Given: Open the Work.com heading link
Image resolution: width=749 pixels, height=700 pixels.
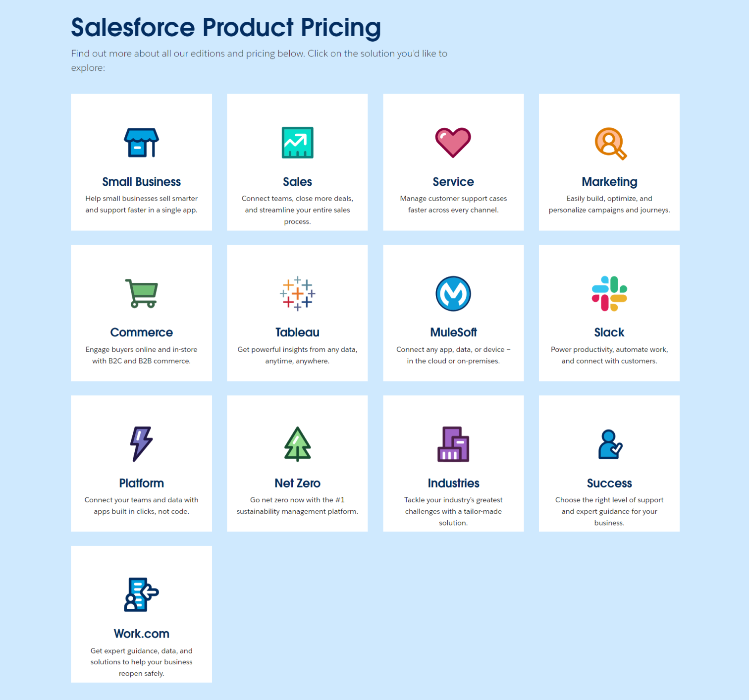Looking at the screenshot, I should pyautogui.click(x=141, y=634).
